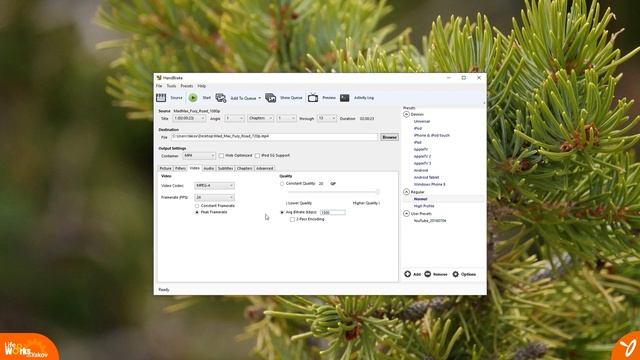Collapse the Regular preset group
640x360 pixels.
click(407, 192)
